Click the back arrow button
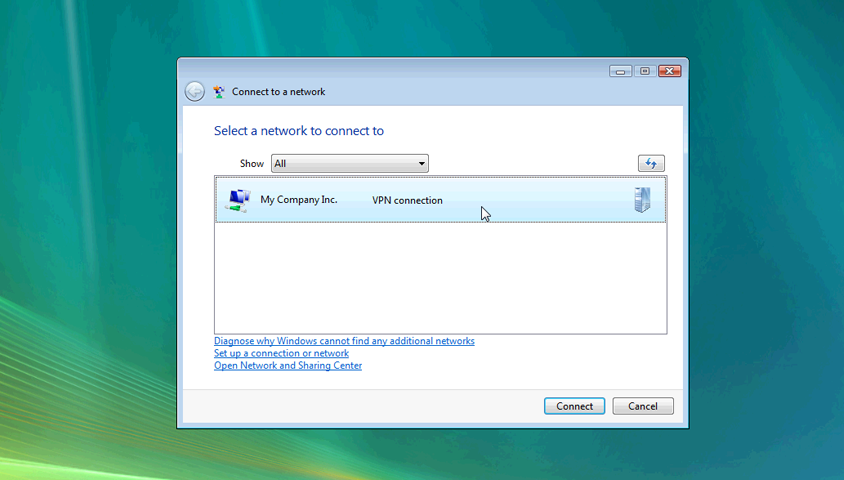Image resolution: width=844 pixels, height=480 pixels. point(194,92)
